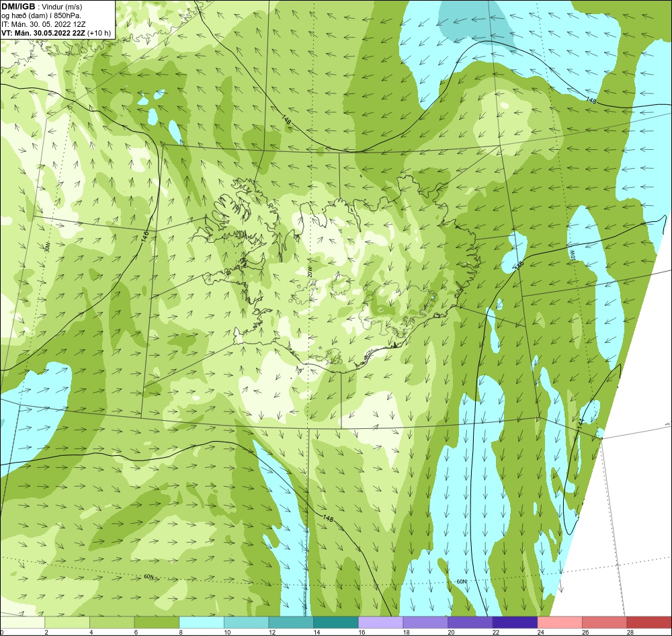Click the '(+10 h)' forecast offset text
The height and width of the screenshot is (636, 672).
click(x=99, y=33)
